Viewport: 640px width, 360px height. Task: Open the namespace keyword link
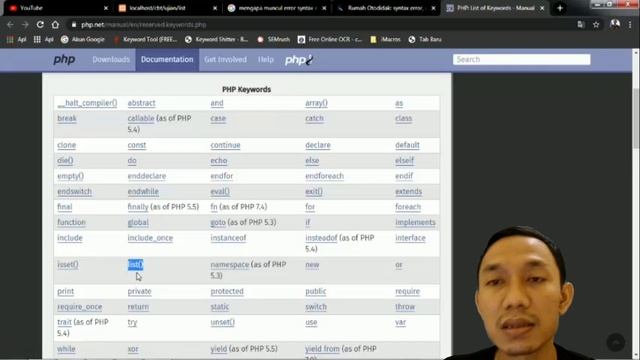pos(229,265)
